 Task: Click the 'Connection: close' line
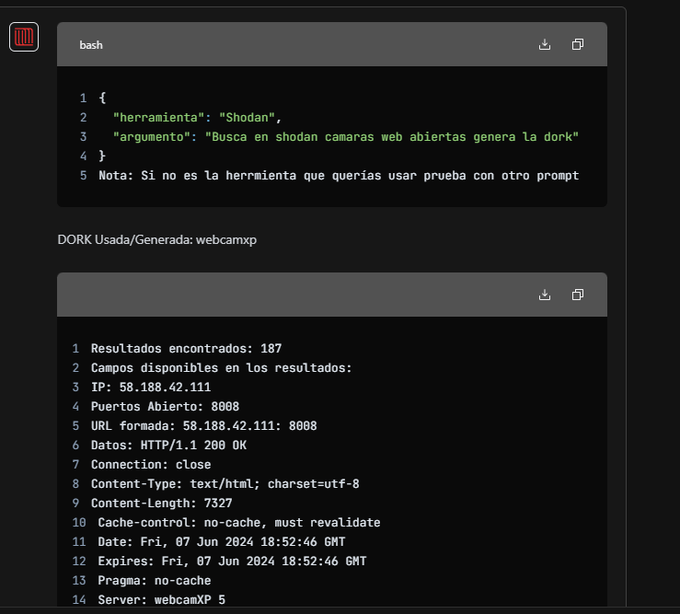click(151, 465)
